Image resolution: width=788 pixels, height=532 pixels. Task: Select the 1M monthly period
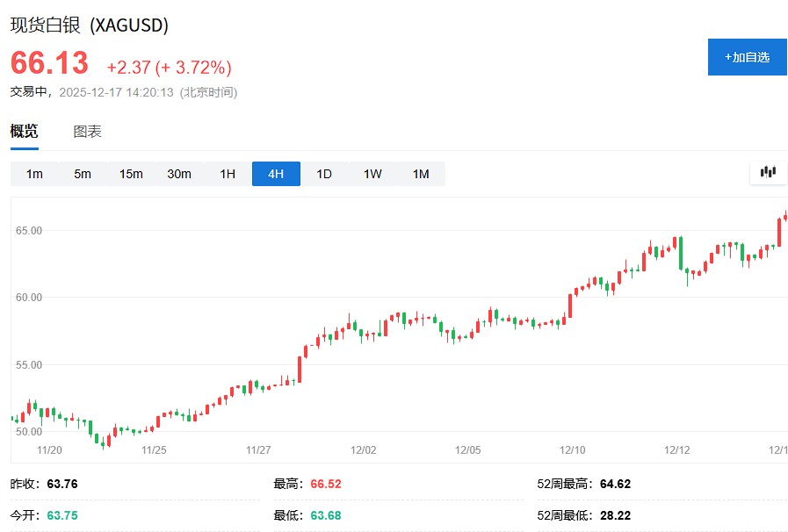click(x=421, y=174)
